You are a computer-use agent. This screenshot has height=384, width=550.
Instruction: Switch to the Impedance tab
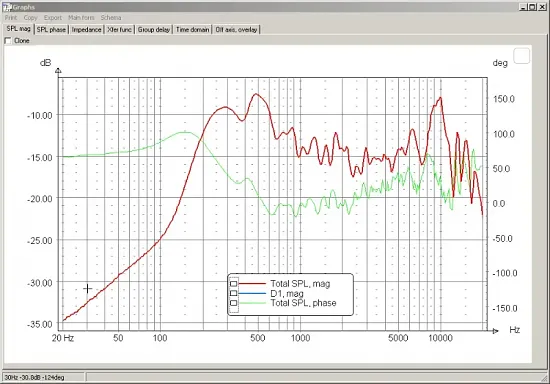pos(86,30)
